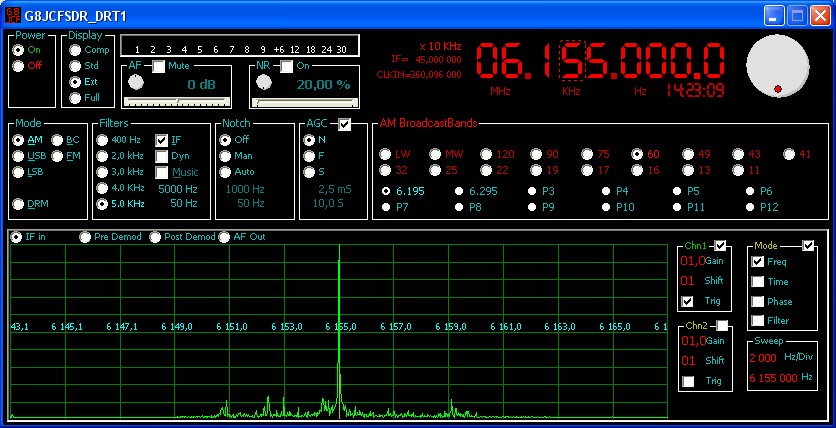836x428 pixels.
Task: Switch spectrum view to Post Demod
Action: coord(155,237)
